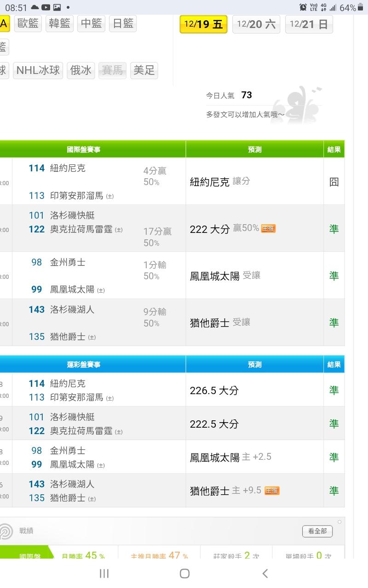
Task: Open the 賽馬 tab
Action: point(112,70)
